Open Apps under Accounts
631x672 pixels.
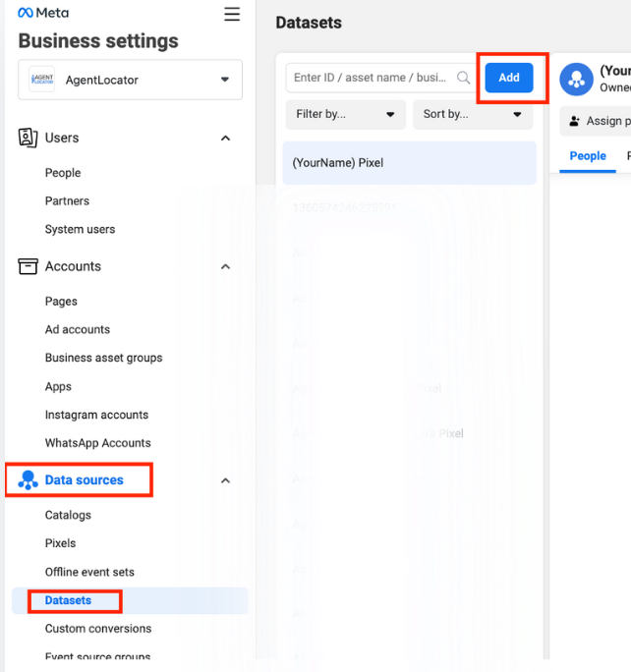click(58, 386)
